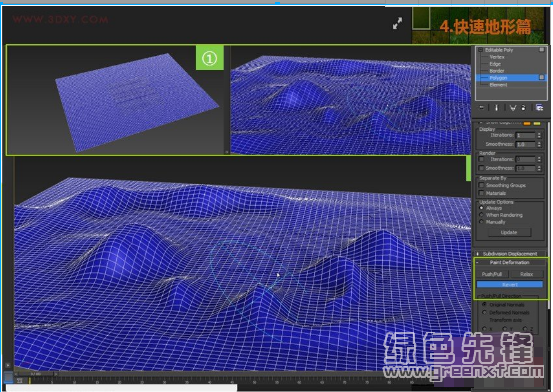Click Make Unique icon in stack toolbar
Screen dimensions: 553x392
pos(512,108)
